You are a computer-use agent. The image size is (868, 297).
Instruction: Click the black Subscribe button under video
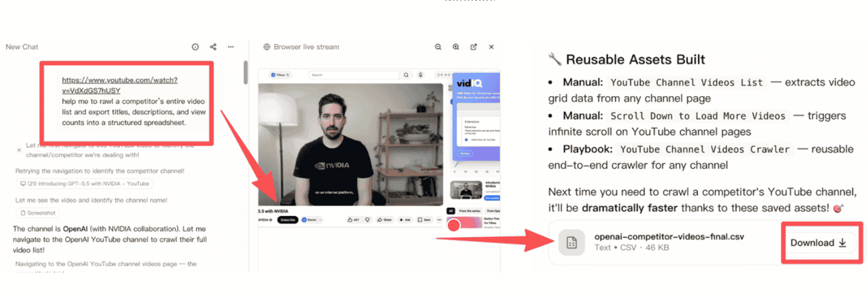287,219
